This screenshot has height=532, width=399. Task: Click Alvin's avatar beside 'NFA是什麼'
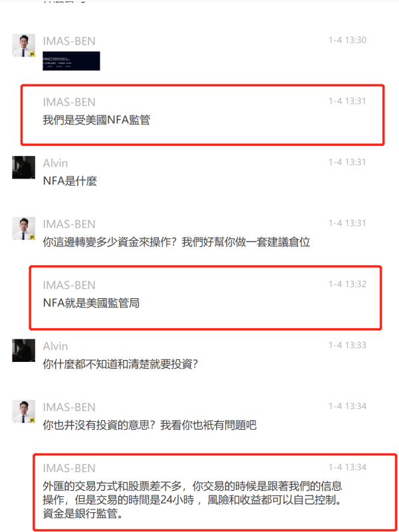[x=24, y=167]
